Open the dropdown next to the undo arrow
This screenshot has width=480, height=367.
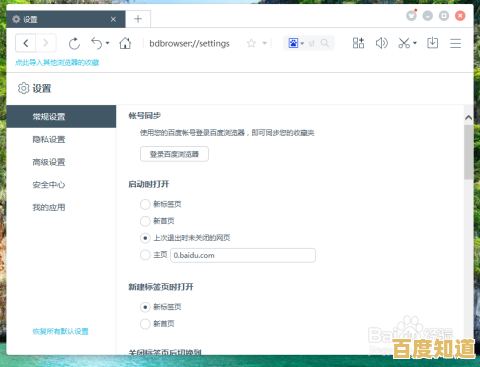[107, 43]
